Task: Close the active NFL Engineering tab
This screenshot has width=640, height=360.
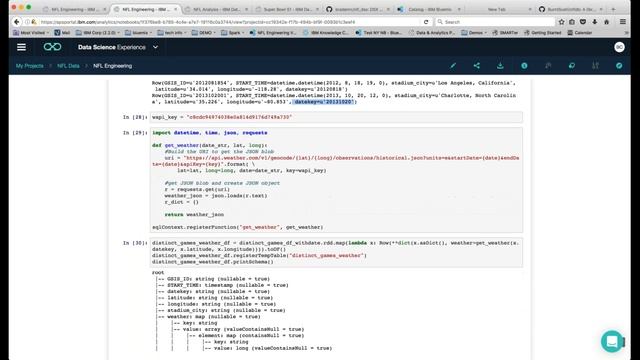Action: coord(176,9)
